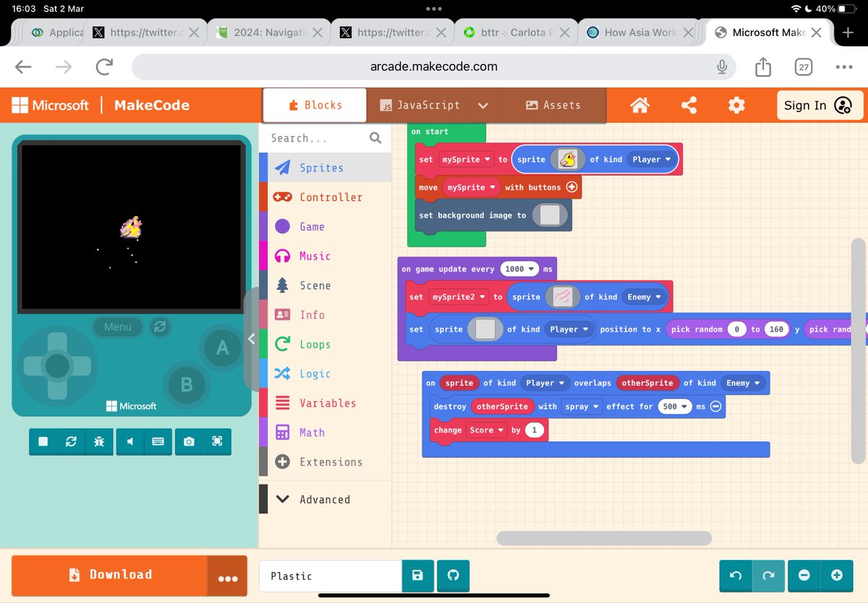Screen dimensions: 868x603
Task: Click the horizontal workspace scrollbar
Action: pyautogui.click(x=604, y=538)
